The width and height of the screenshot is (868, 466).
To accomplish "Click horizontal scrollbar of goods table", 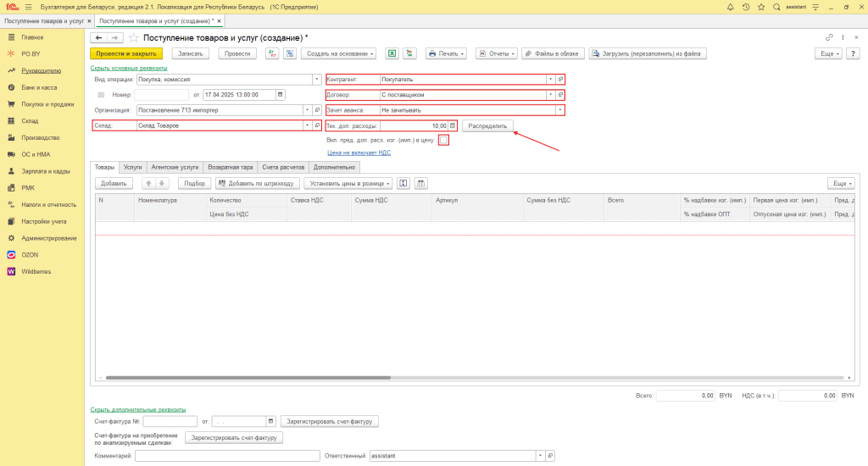I will (248, 377).
